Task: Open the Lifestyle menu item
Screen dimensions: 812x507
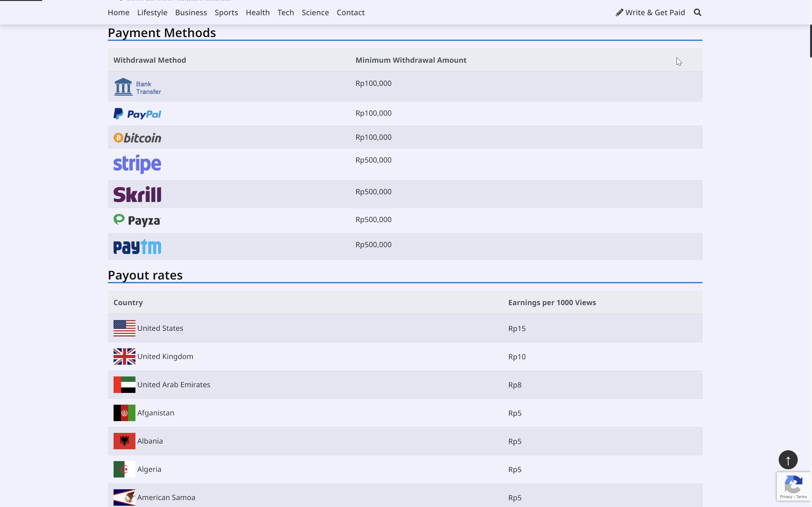Action: [x=152, y=12]
